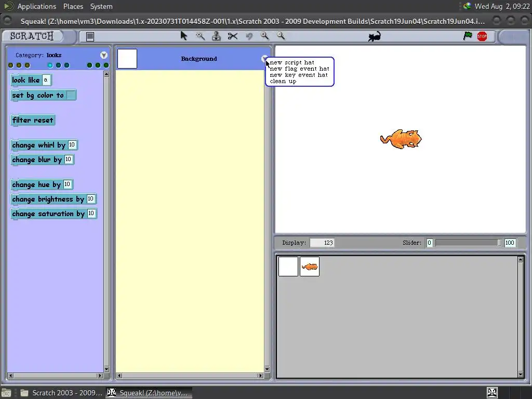Select the stamp duplicate tool
Image resolution: width=532 pixels, height=399 pixels.
pos(216,36)
